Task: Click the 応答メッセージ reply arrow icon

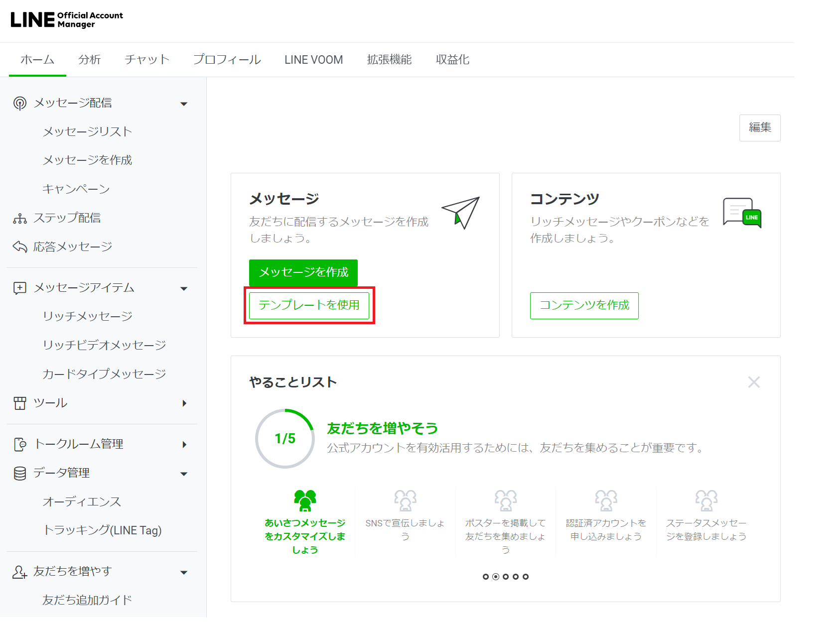Action: pos(20,247)
